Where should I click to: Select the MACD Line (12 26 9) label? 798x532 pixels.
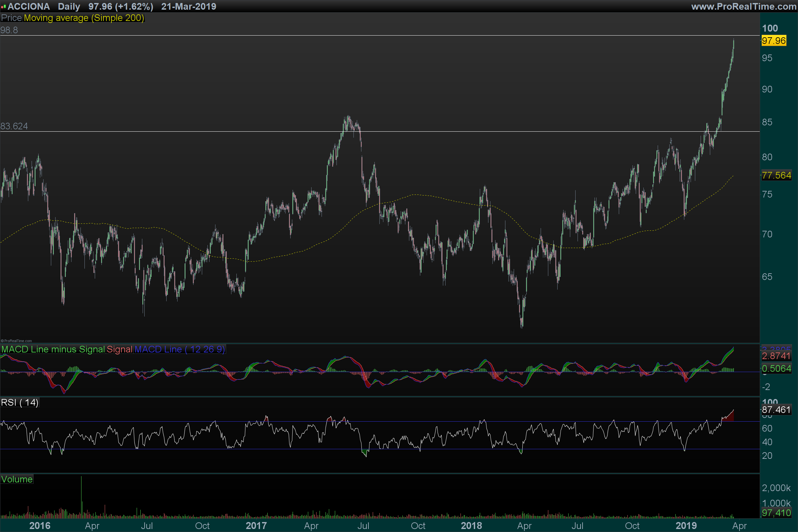(x=180, y=349)
